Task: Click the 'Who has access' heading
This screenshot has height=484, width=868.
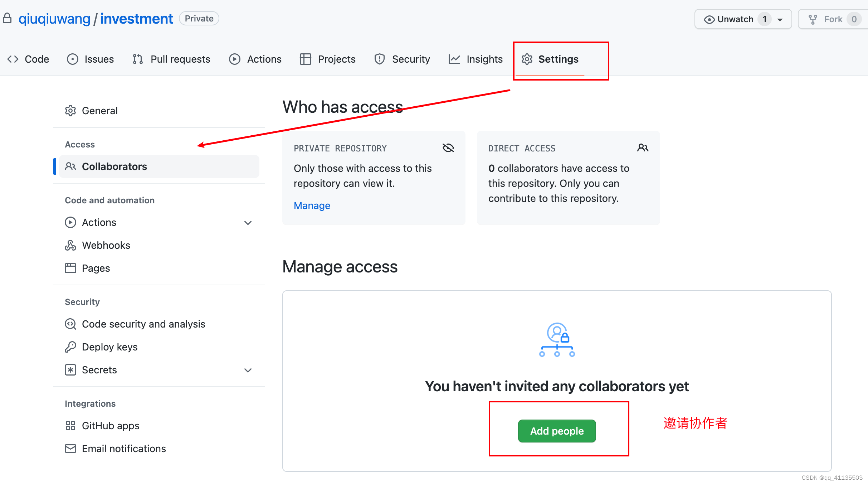Action: coord(343,107)
